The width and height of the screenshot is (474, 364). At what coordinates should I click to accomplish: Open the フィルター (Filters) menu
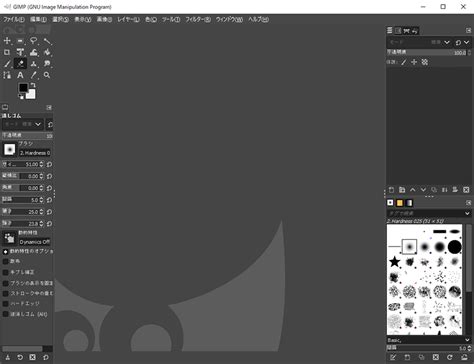tap(198, 20)
